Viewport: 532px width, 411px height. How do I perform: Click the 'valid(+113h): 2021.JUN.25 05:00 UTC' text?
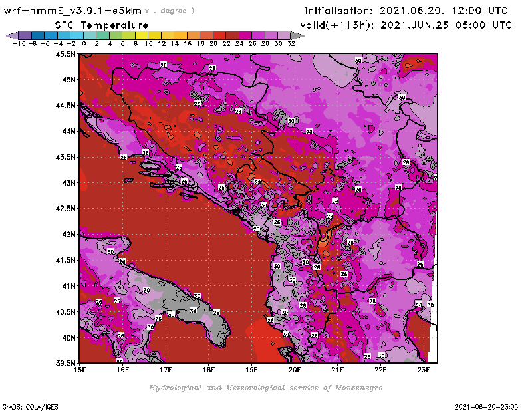[406, 25]
